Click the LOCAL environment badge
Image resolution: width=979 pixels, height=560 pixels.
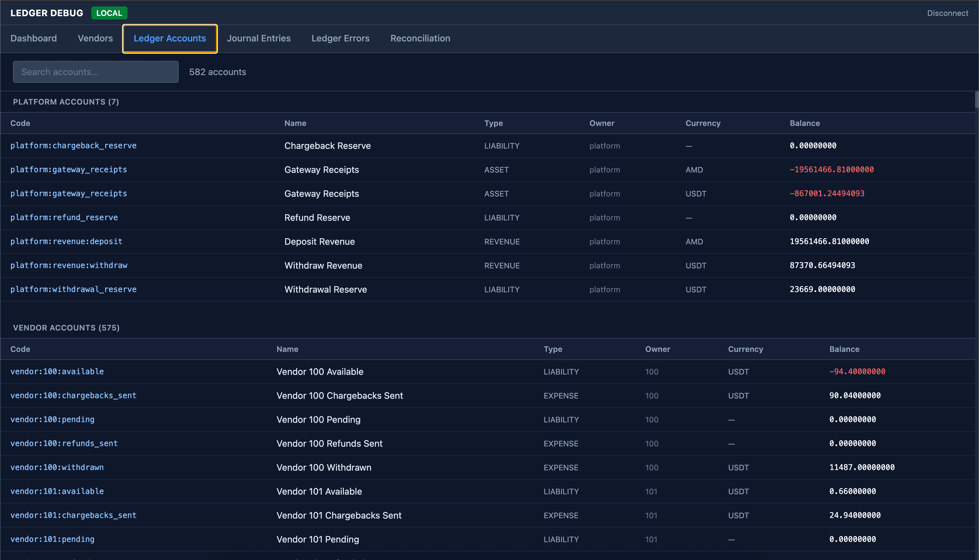point(109,13)
